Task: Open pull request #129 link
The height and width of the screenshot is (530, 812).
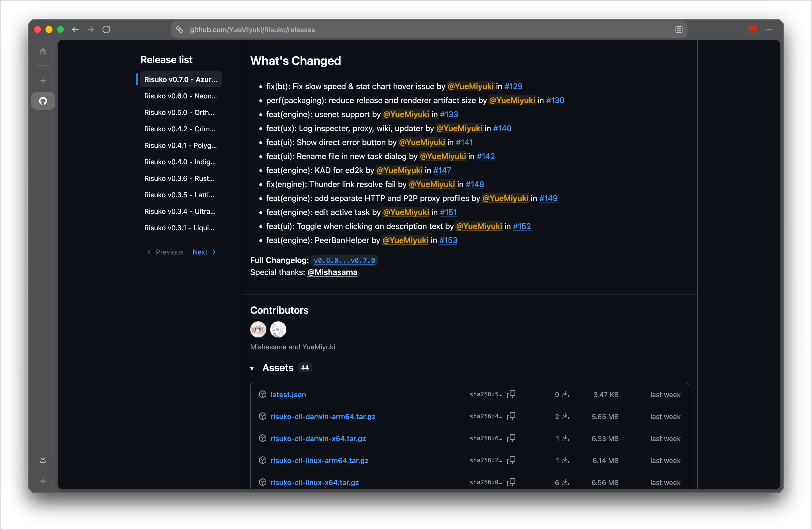Action: 513,87
